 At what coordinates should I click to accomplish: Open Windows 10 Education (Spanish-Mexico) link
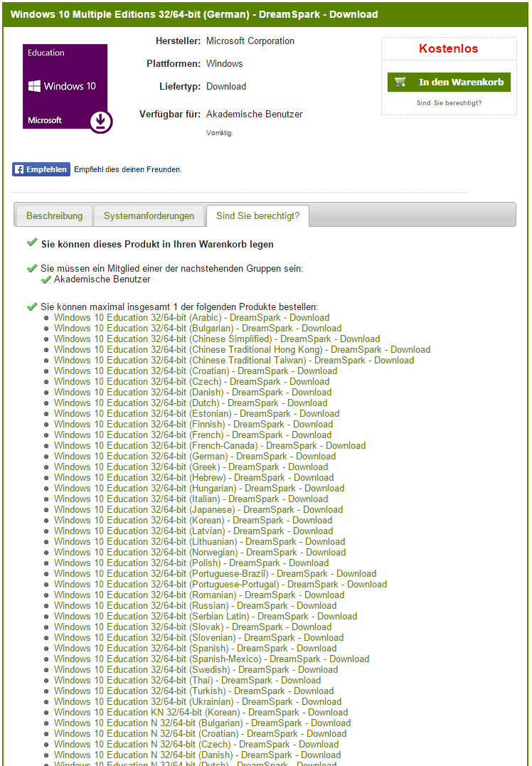point(211,659)
